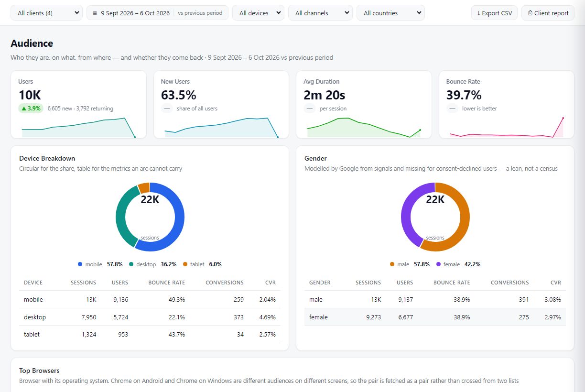Open the All countries dropdown
The height and width of the screenshot is (392, 585).
tap(390, 13)
